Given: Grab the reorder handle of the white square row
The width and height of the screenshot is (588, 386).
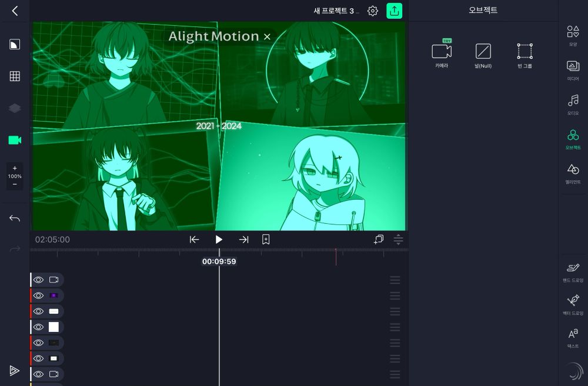Looking at the screenshot, I should (x=395, y=327).
